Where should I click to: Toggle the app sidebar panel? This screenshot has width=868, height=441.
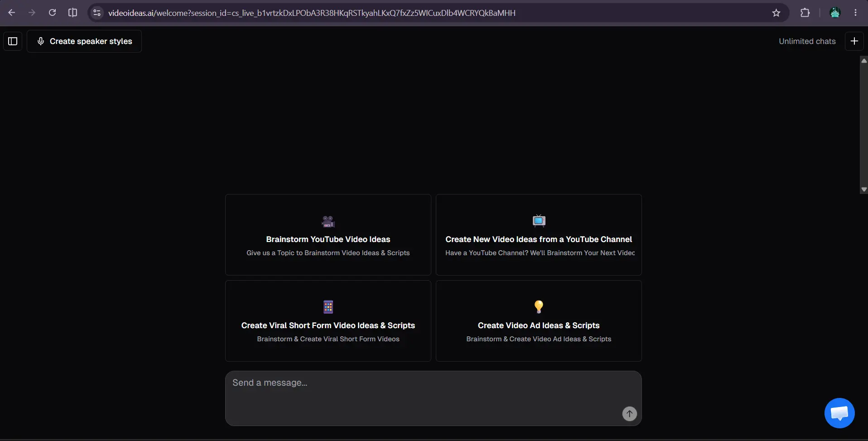13,41
